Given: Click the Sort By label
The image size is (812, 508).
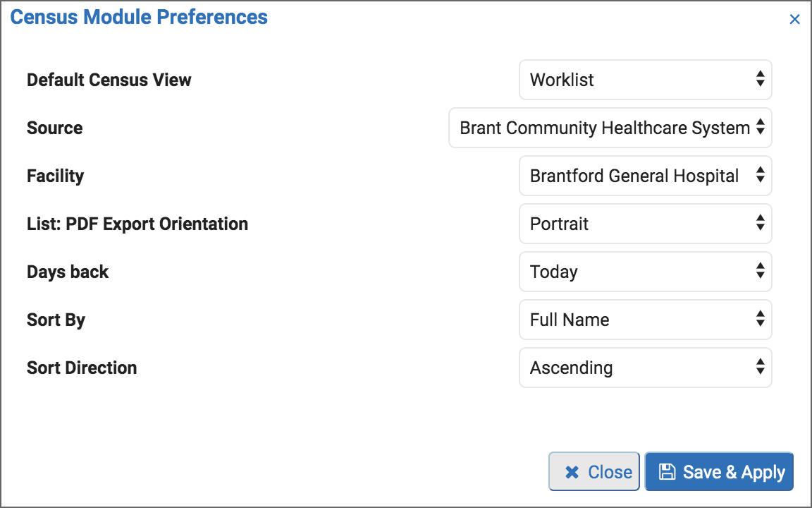Looking at the screenshot, I should [56, 320].
